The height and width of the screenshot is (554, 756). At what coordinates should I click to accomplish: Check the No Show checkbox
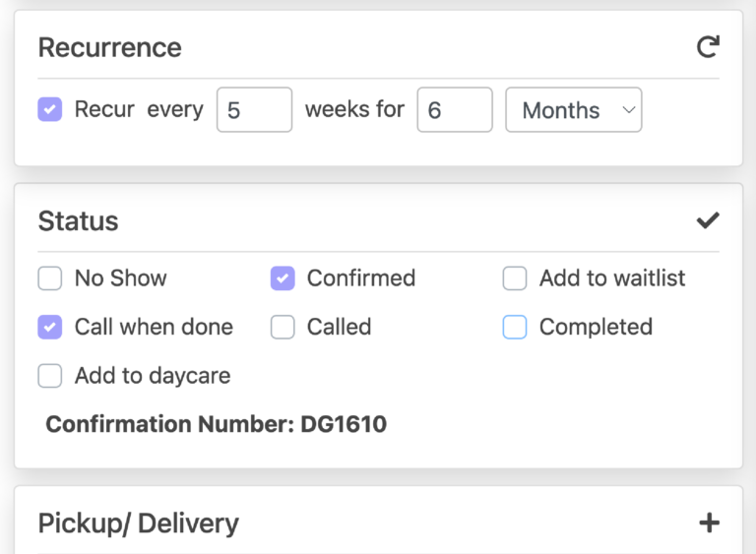click(x=50, y=278)
